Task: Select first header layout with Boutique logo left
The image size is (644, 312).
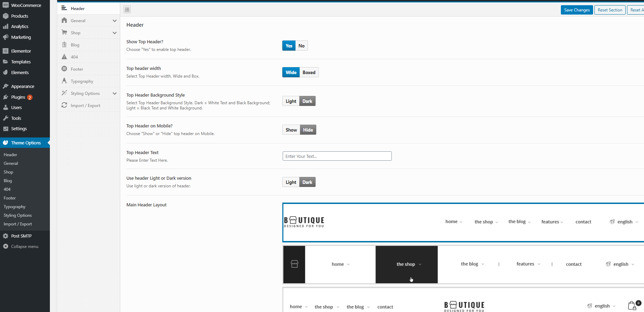Action: (x=463, y=222)
